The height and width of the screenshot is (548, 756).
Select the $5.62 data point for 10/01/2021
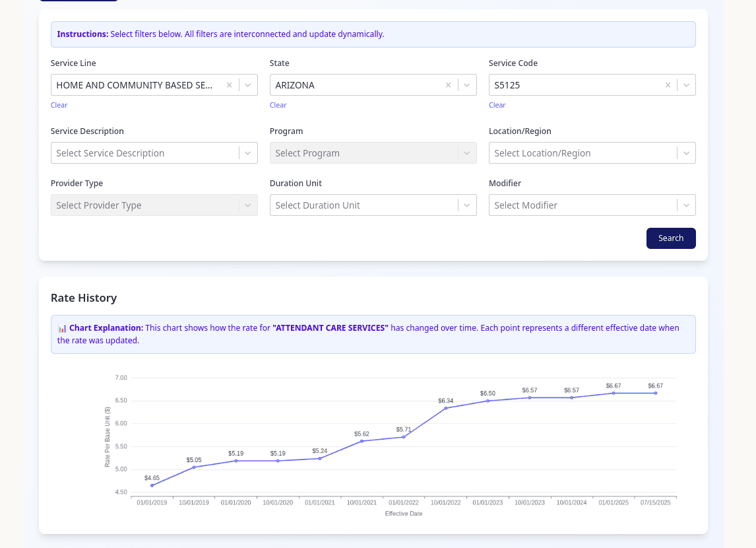(362, 441)
